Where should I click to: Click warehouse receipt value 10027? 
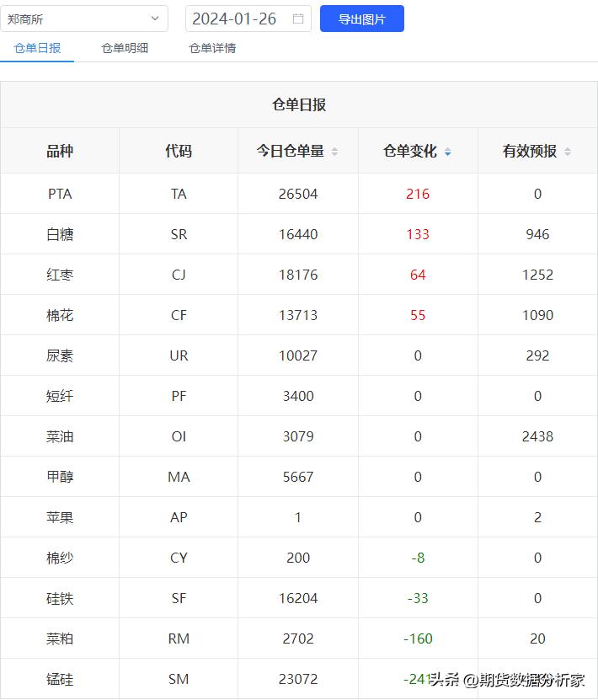point(298,355)
